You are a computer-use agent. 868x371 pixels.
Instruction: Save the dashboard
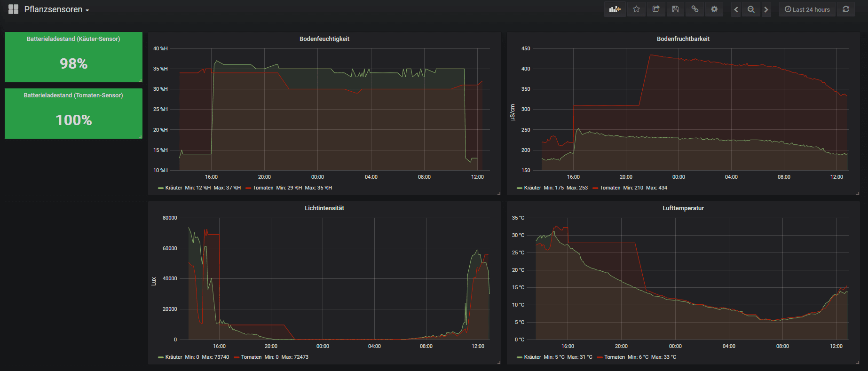click(675, 9)
